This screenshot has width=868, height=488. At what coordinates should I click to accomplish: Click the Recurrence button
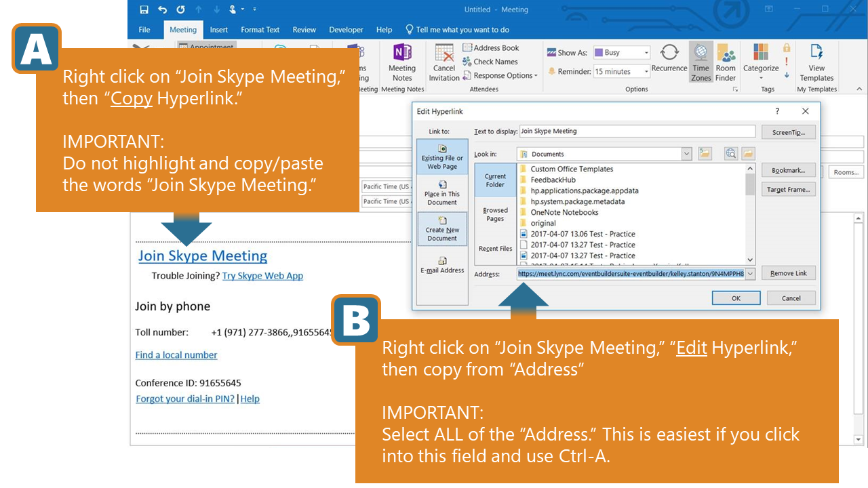click(669, 58)
